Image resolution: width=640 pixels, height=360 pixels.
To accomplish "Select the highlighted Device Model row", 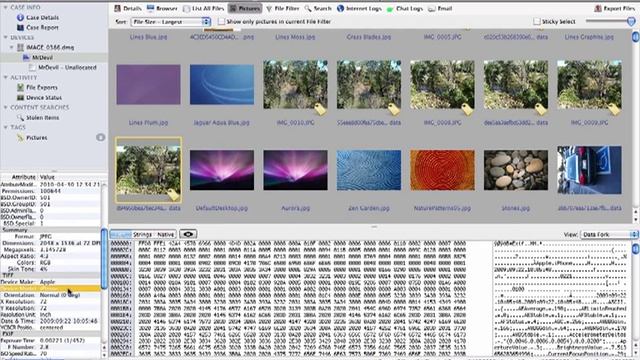I will point(50,289).
